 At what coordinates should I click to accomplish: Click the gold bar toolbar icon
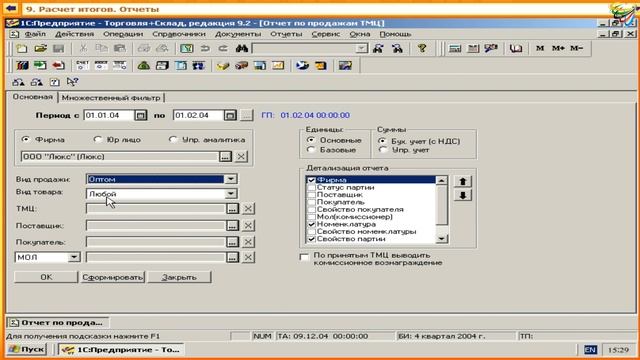click(223, 65)
